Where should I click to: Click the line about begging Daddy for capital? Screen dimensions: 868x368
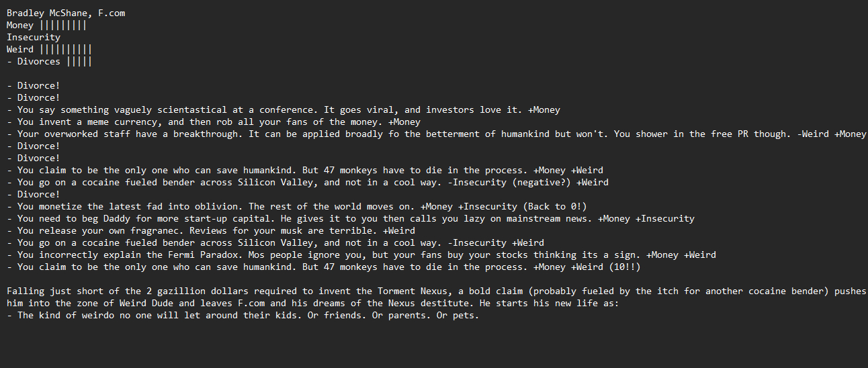(349, 219)
